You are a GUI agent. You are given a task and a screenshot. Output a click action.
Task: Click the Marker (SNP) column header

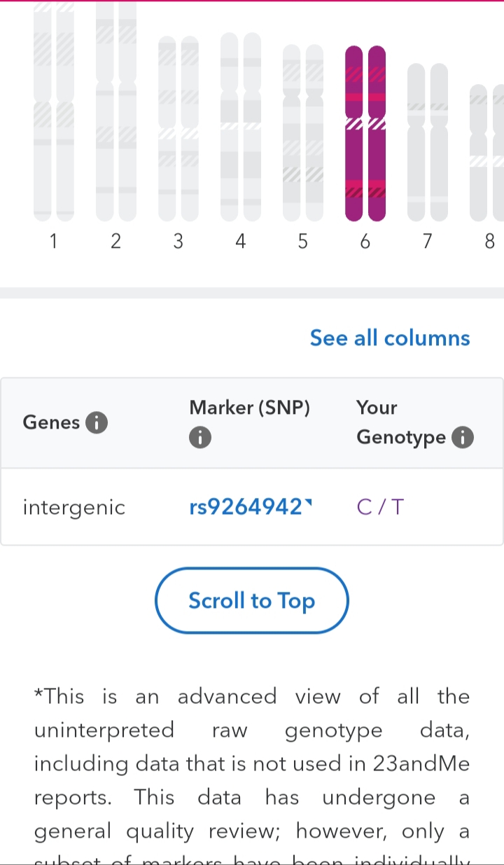tap(250, 408)
